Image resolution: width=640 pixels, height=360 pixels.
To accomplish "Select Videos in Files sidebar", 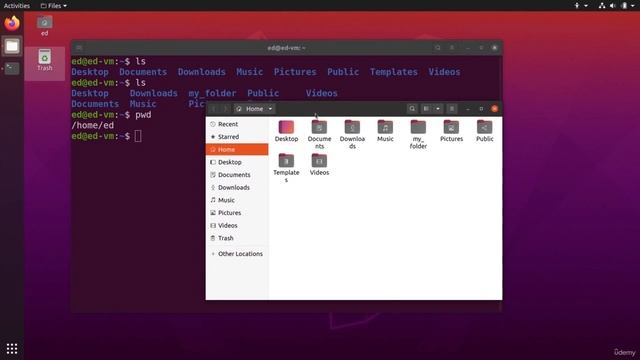I will coord(237,225).
